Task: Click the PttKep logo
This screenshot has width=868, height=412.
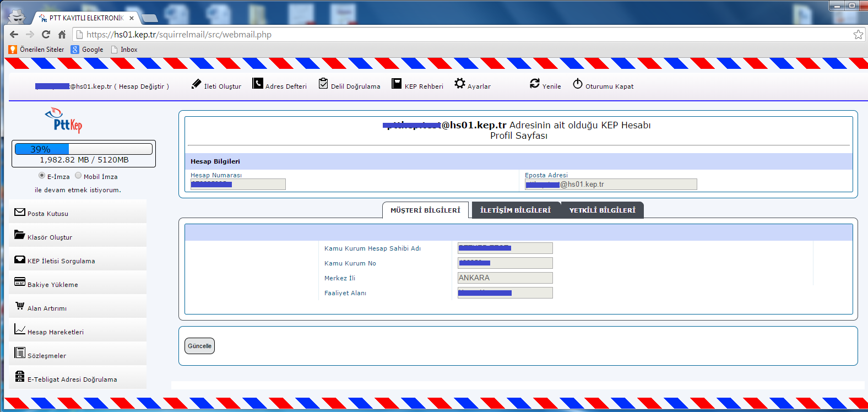Action: [64, 120]
